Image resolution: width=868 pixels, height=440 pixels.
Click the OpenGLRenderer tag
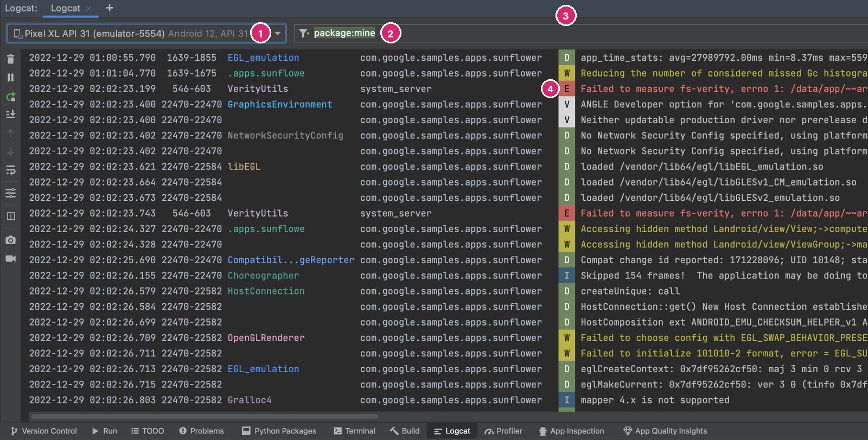pyautogui.click(x=266, y=338)
